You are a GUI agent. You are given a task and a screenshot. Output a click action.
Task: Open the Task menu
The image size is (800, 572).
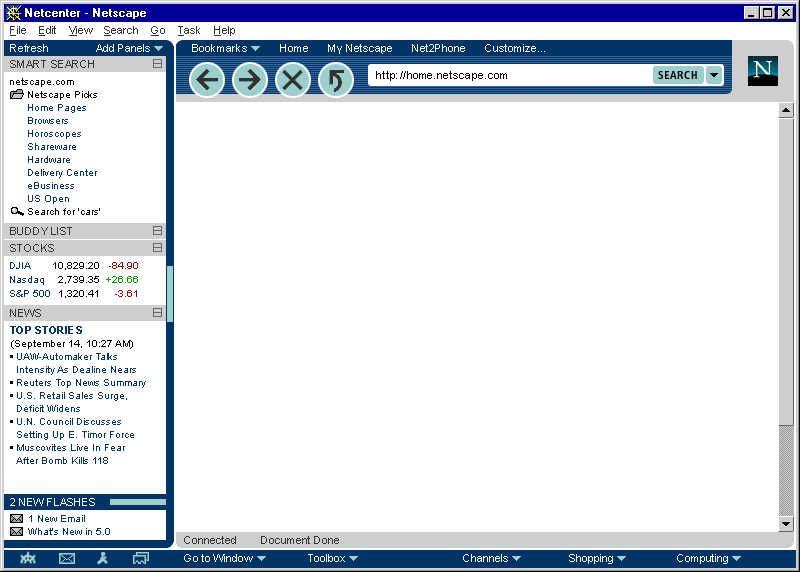188,31
